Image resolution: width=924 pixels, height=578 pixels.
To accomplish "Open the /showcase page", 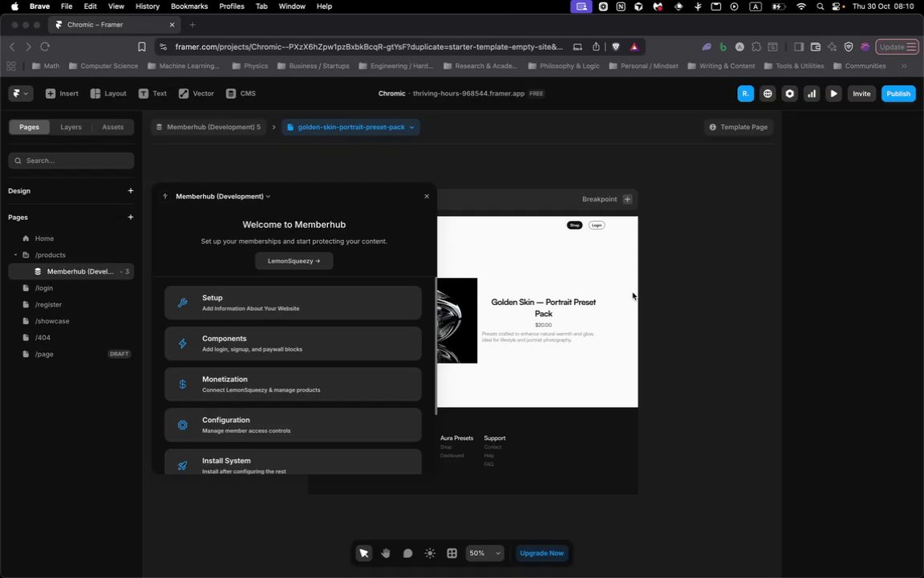I will point(71,321).
